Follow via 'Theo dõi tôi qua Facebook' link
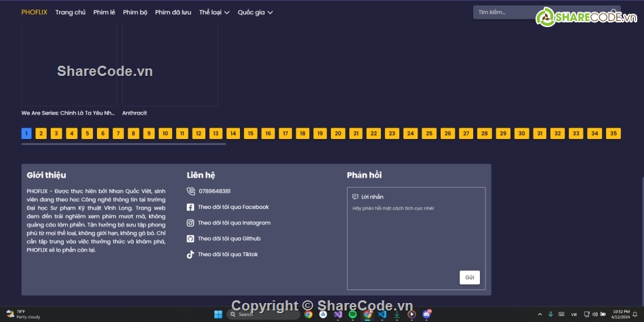644x322 pixels. pyautogui.click(x=233, y=207)
